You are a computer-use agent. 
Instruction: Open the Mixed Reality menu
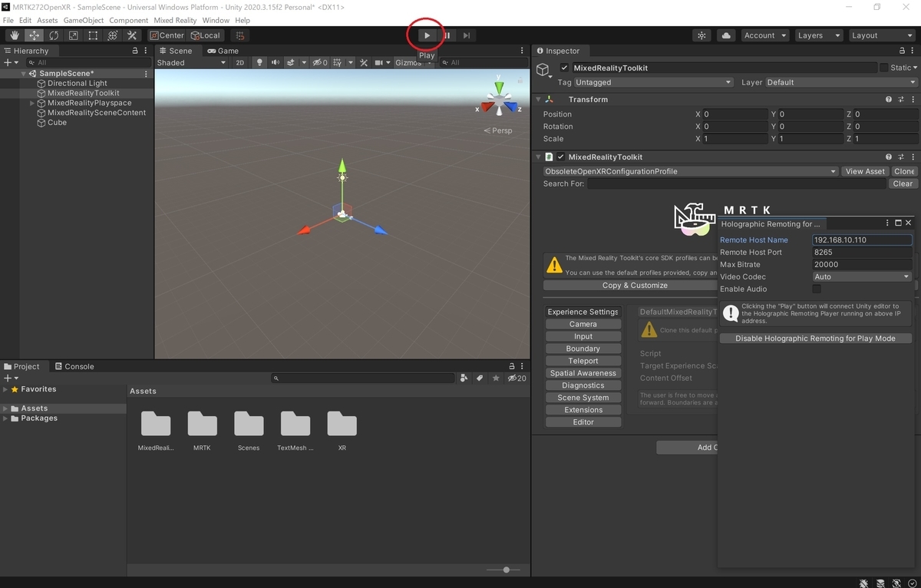(x=174, y=20)
